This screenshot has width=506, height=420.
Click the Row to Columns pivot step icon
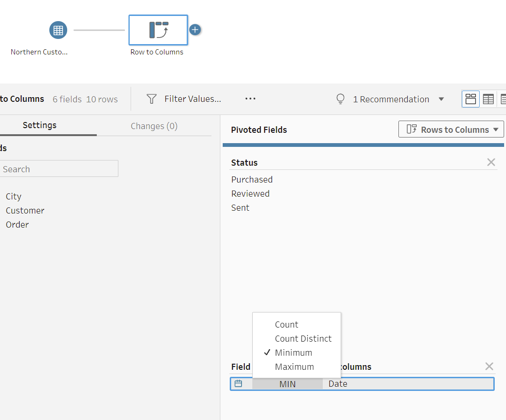pos(158,30)
